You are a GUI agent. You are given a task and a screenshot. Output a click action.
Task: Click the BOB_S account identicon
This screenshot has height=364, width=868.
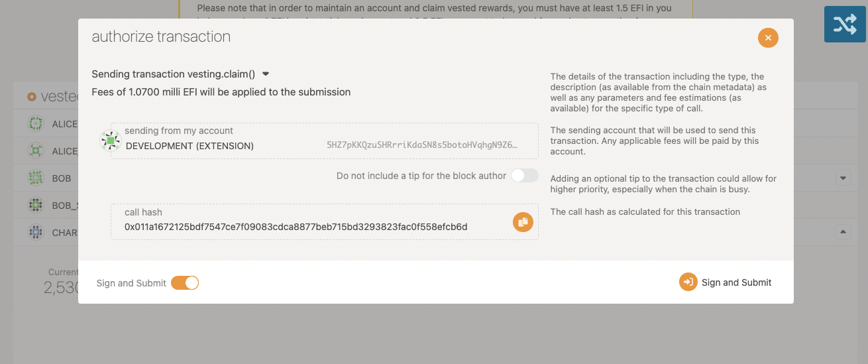coord(35,206)
